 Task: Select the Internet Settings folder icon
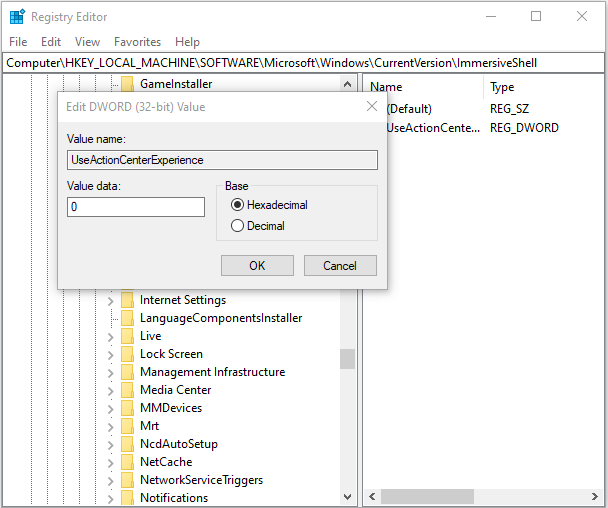127,300
